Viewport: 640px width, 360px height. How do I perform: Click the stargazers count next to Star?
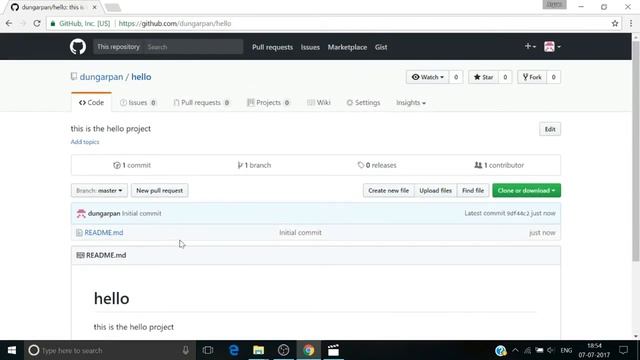click(x=505, y=77)
